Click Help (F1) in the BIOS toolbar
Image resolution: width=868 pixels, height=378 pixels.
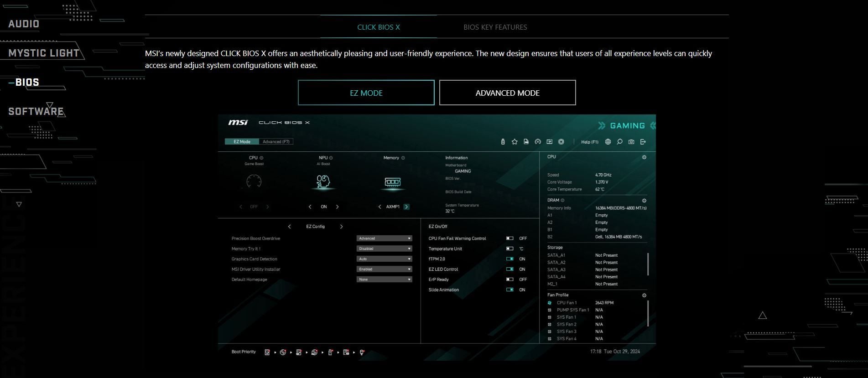coord(589,142)
